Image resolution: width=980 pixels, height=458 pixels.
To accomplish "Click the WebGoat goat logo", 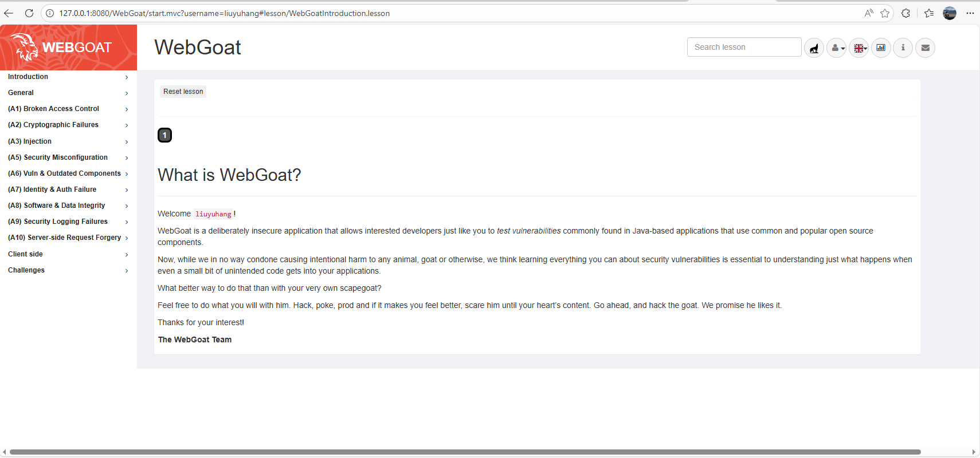I will [x=25, y=47].
